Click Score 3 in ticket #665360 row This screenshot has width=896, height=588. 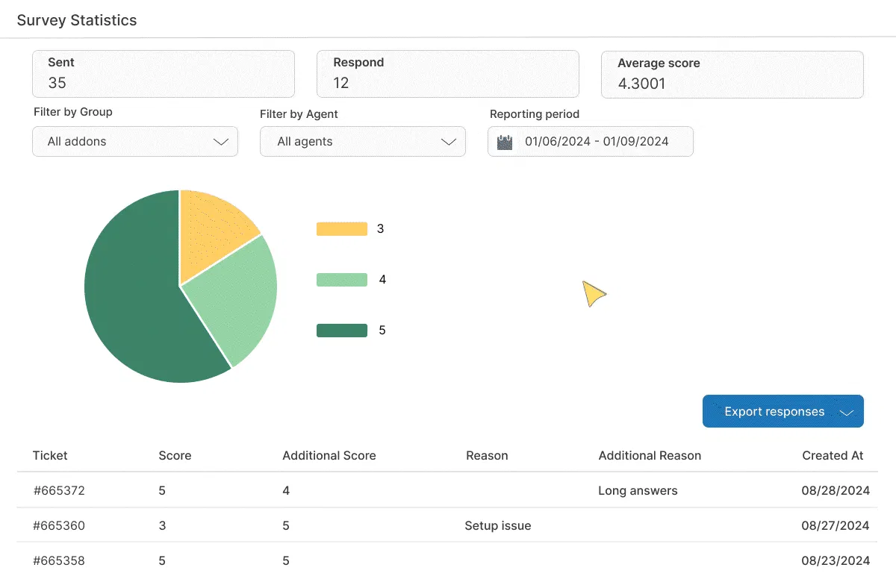[x=162, y=525]
